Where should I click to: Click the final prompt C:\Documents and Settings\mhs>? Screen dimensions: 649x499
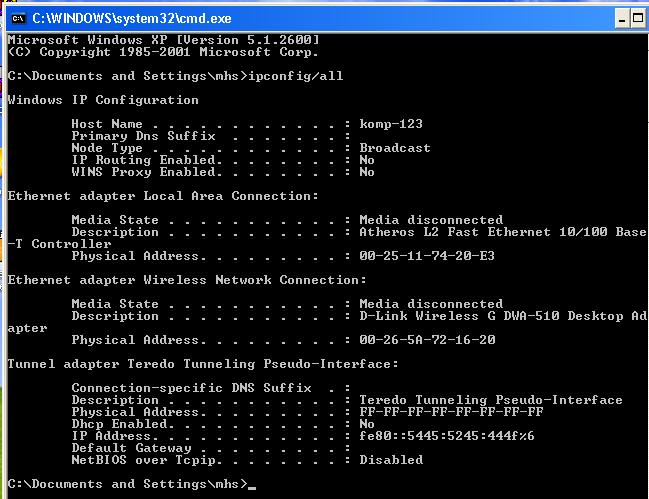[x=127, y=484]
